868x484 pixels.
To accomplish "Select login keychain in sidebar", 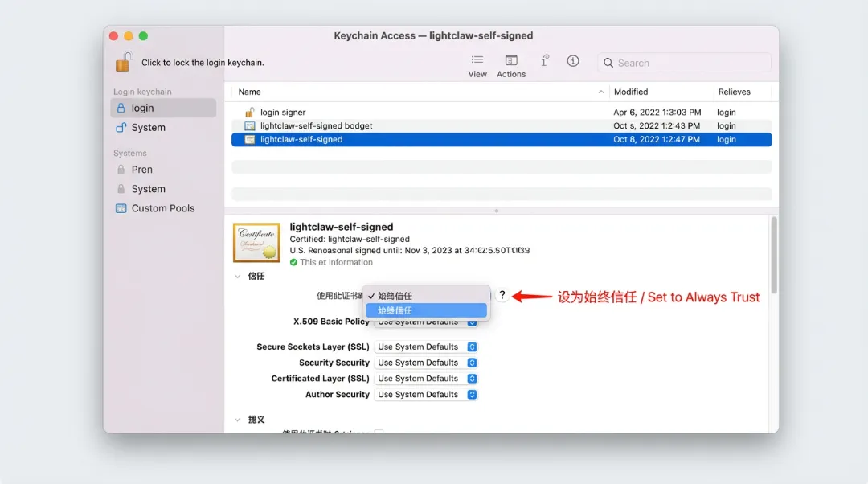I will point(163,108).
